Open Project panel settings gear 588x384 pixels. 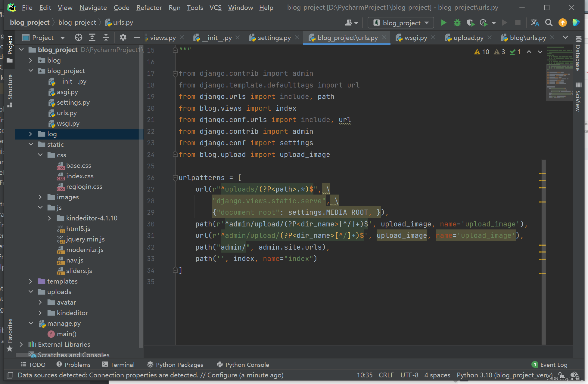[123, 38]
